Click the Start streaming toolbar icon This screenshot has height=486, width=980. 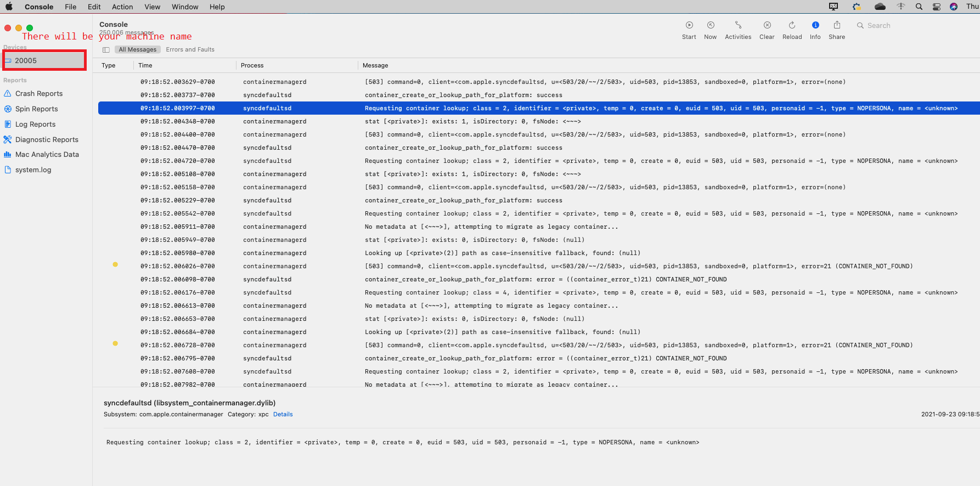[689, 25]
